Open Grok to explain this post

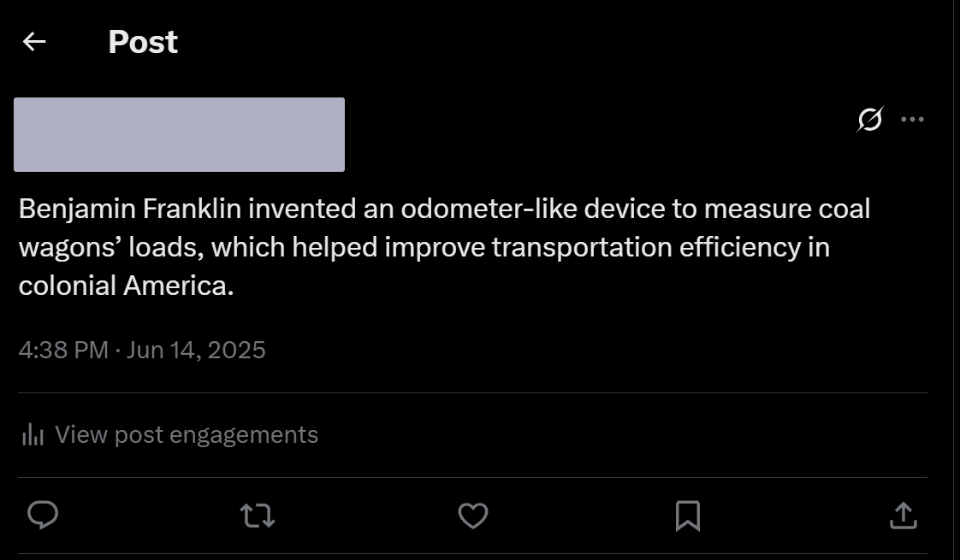(x=868, y=119)
